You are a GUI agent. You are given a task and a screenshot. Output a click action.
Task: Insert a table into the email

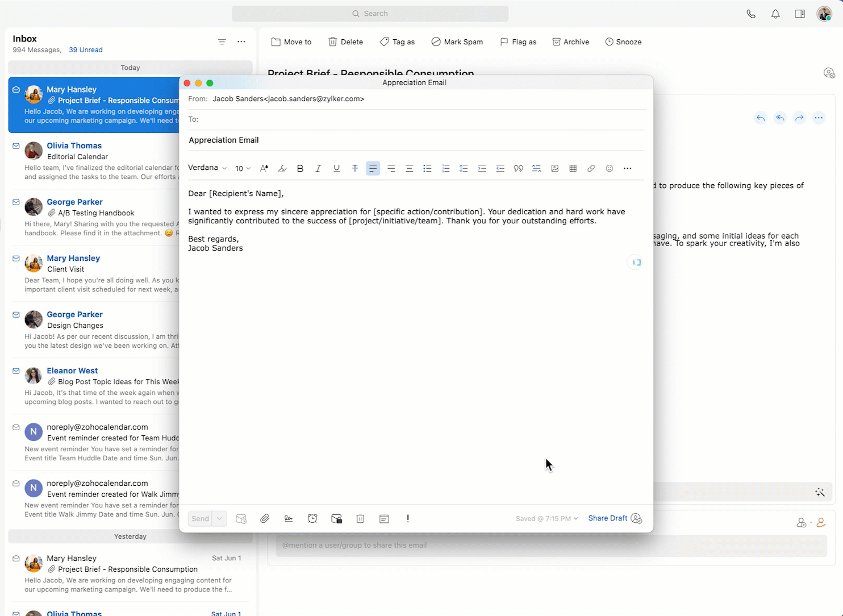[573, 168]
